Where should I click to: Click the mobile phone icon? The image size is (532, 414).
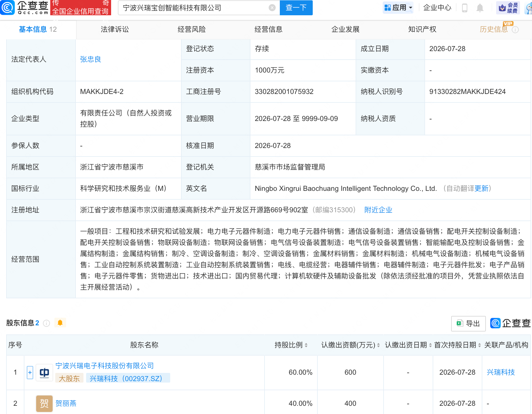465,8
